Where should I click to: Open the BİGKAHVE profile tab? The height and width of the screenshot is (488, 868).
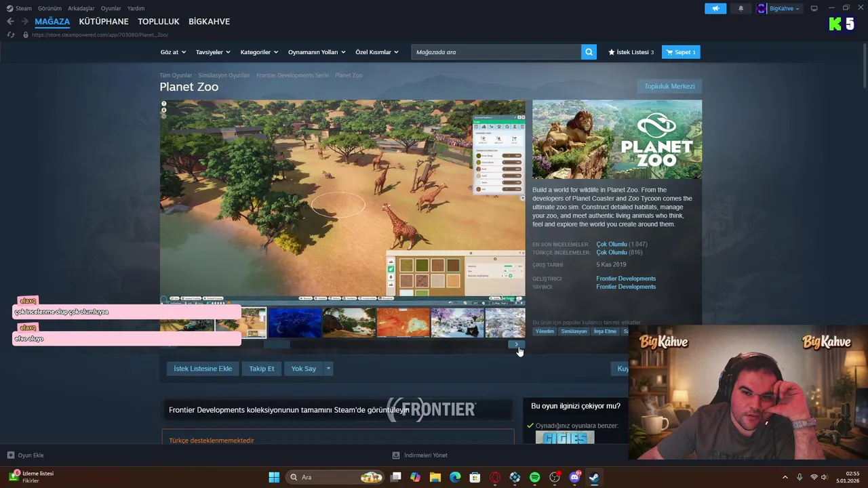click(209, 22)
